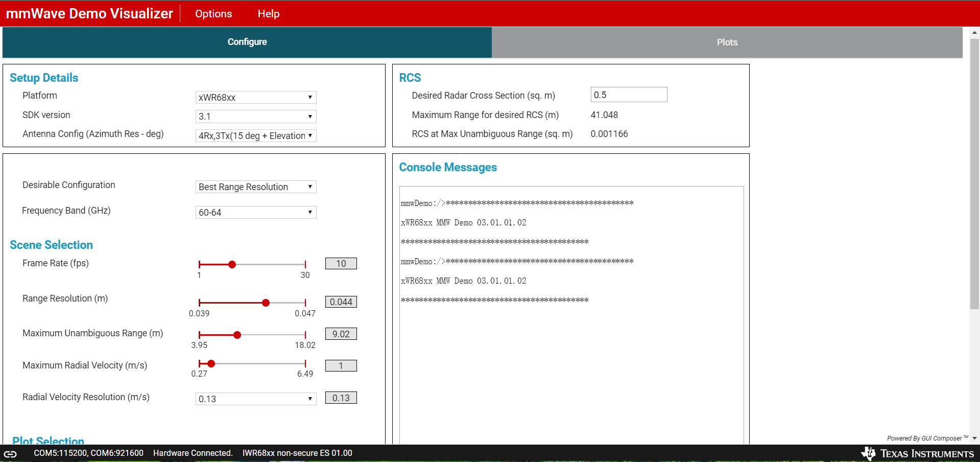Click the Maximum Unambiguous Range slider handle
This screenshot has width=980, height=462.
(237, 335)
